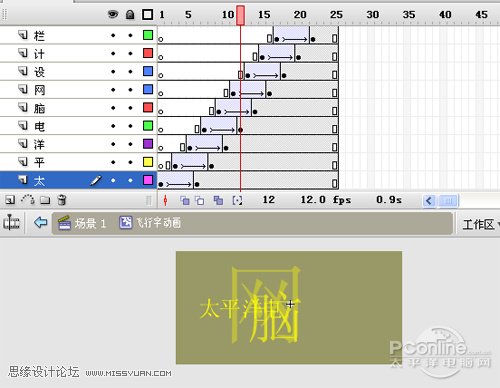The image size is (500, 388).
Task: Click layer icon of 洋 layer
Action: click(23, 144)
